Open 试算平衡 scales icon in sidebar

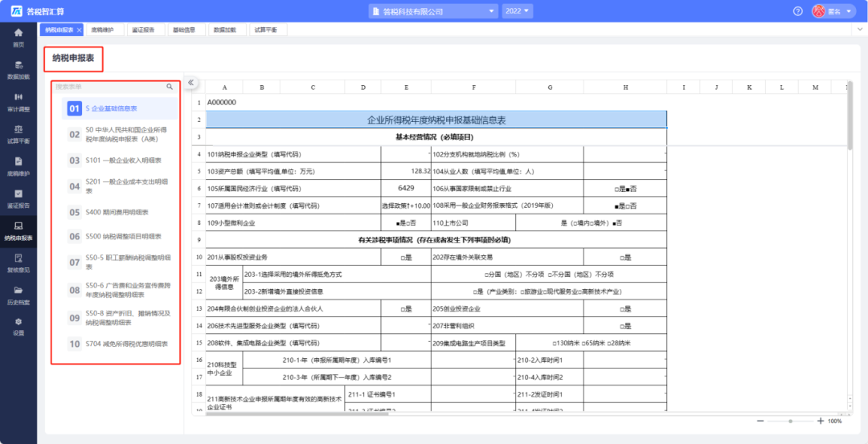(x=18, y=128)
